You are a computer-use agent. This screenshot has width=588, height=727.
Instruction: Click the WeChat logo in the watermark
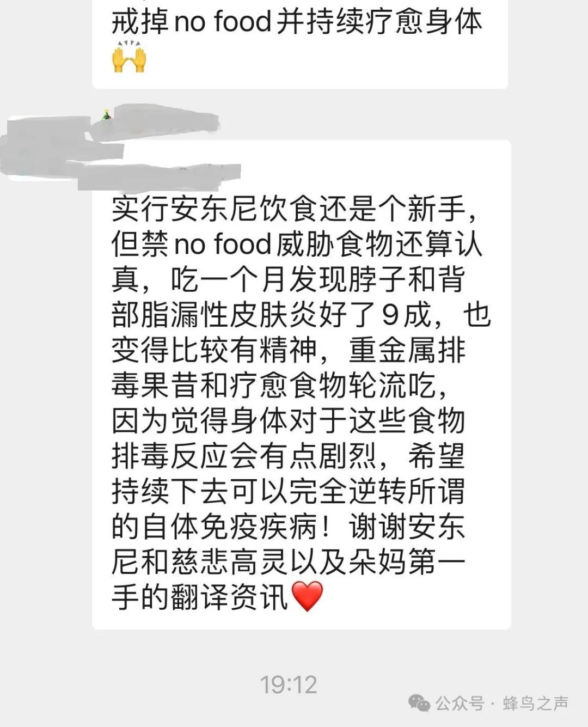click(419, 702)
